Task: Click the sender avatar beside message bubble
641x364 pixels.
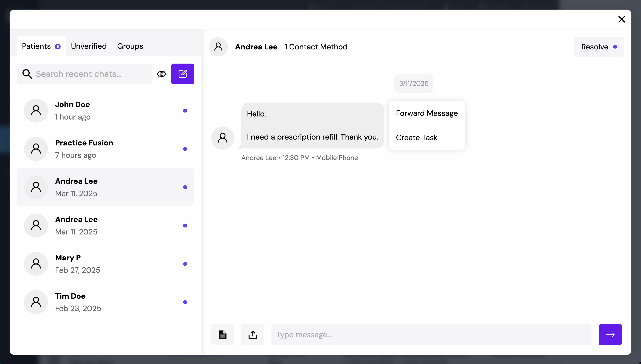Action: point(222,138)
